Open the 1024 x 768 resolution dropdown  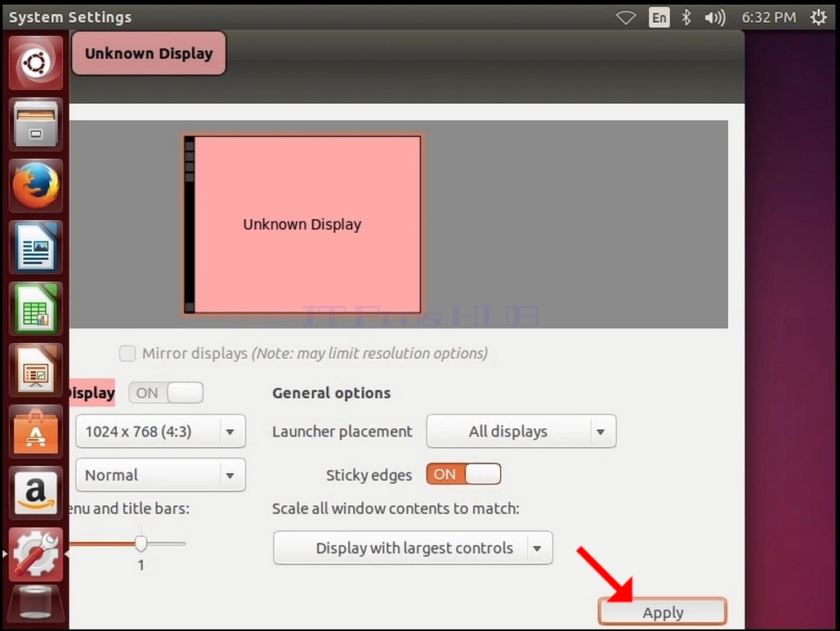point(161,432)
